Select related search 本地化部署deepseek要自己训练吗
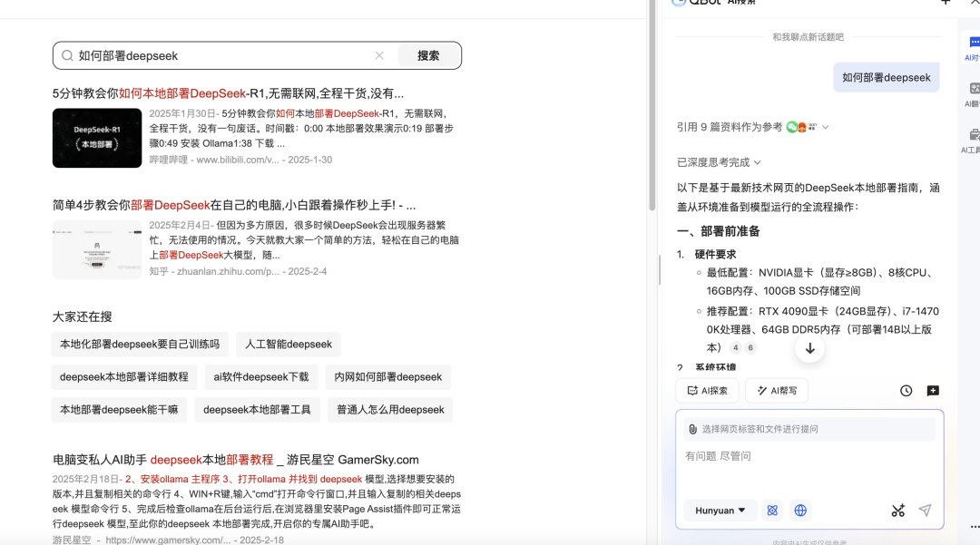This screenshot has width=980, height=545. point(140,345)
